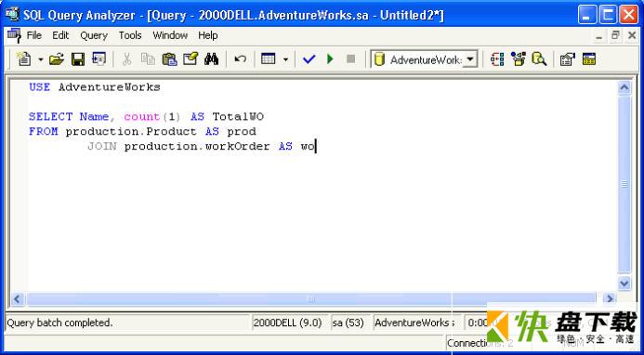Click the '2000DELL (9.0)' status bar entry
644x355 pixels.
click(287, 323)
